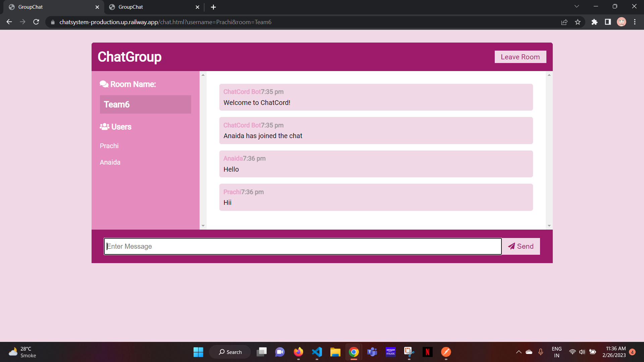
Task: Bookmark this page using the star icon
Action: tap(578, 22)
